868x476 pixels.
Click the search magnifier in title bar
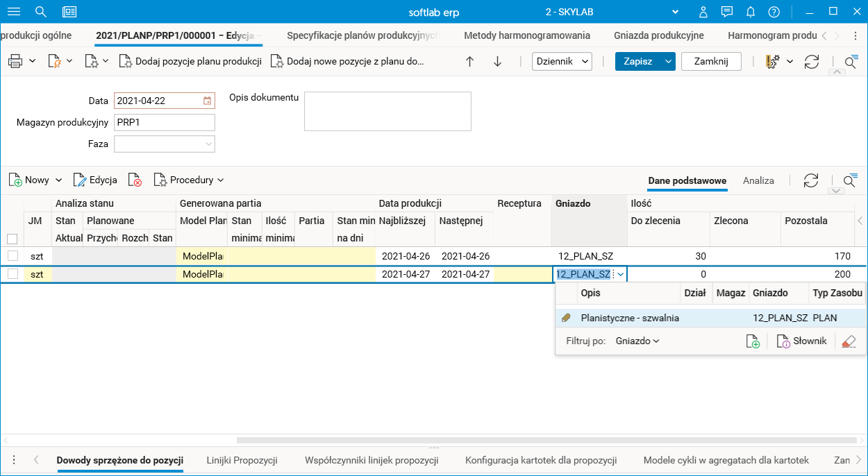[41, 12]
